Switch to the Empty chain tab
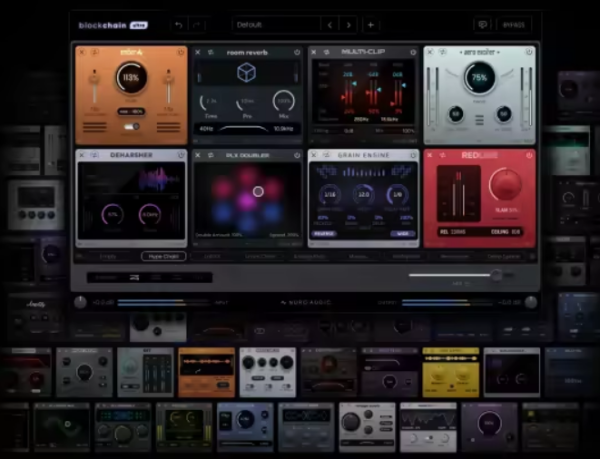 108,256
